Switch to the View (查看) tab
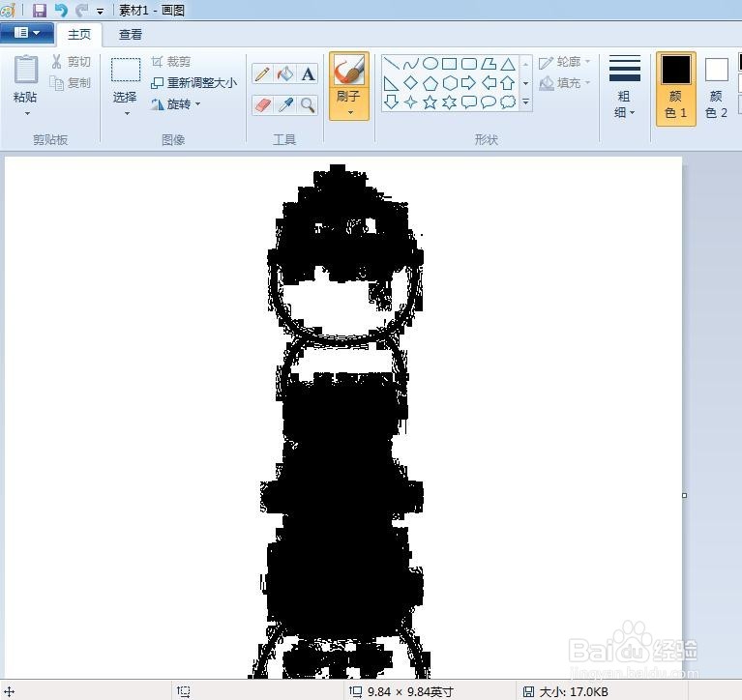 pyautogui.click(x=131, y=35)
